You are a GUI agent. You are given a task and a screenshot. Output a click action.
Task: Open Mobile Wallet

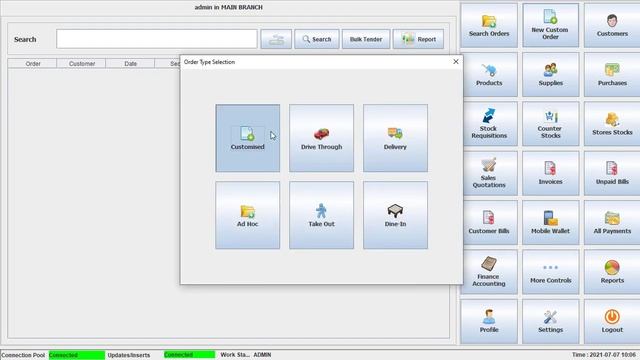[550, 223]
